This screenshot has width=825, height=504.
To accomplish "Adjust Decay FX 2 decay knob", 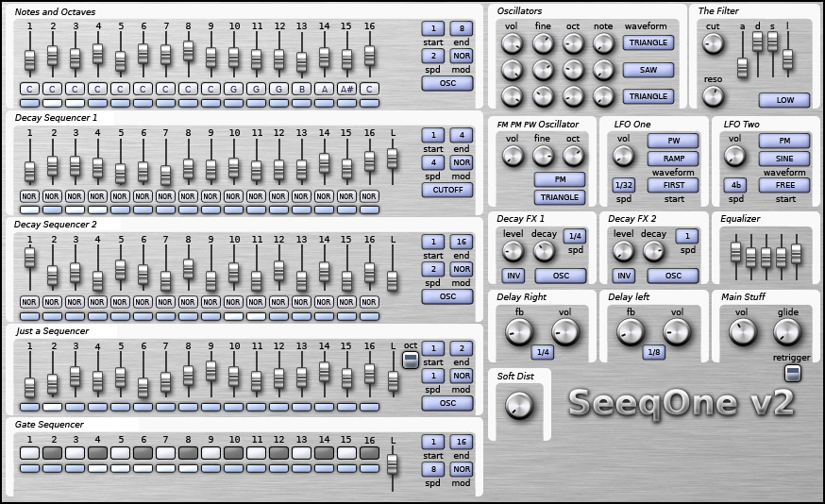I will 653,251.
